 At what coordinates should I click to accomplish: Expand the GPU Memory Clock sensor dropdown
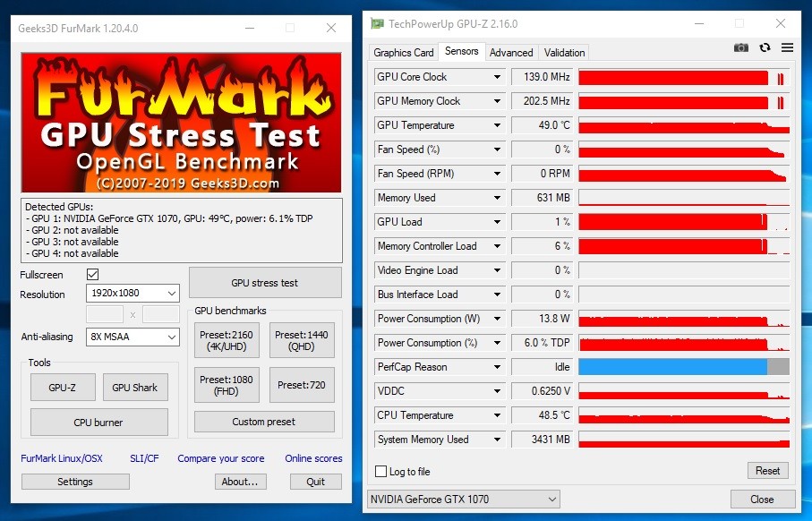tap(497, 101)
